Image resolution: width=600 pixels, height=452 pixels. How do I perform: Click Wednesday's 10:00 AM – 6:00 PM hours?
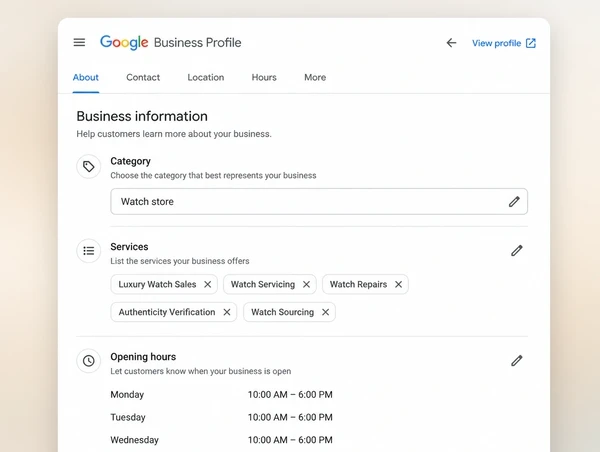(x=290, y=440)
